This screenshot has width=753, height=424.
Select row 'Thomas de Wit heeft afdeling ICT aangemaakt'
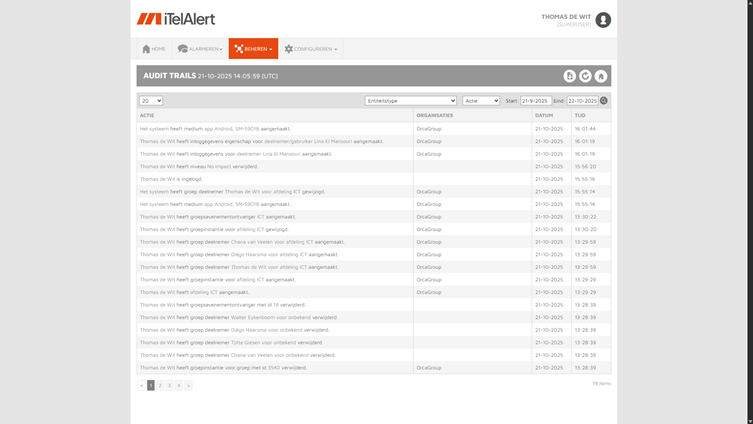pos(374,292)
